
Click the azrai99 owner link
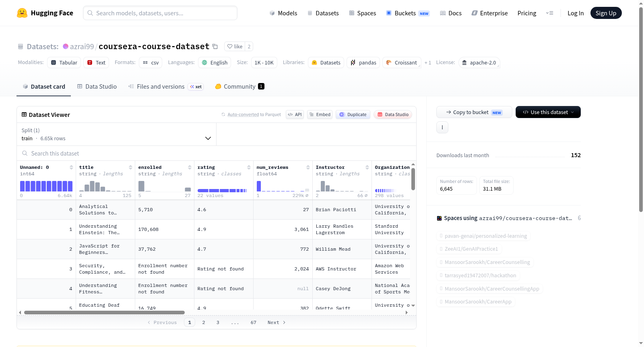(x=82, y=46)
